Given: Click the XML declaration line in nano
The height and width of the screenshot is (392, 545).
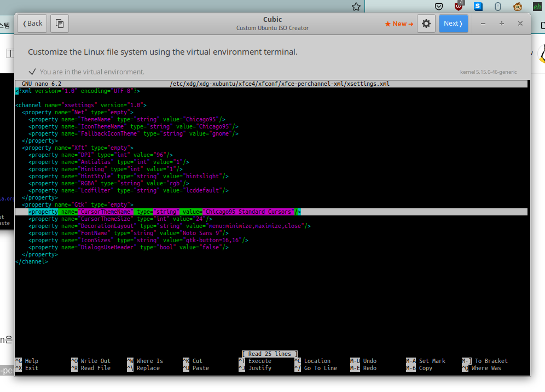Looking at the screenshot, I should pos(78,91).
